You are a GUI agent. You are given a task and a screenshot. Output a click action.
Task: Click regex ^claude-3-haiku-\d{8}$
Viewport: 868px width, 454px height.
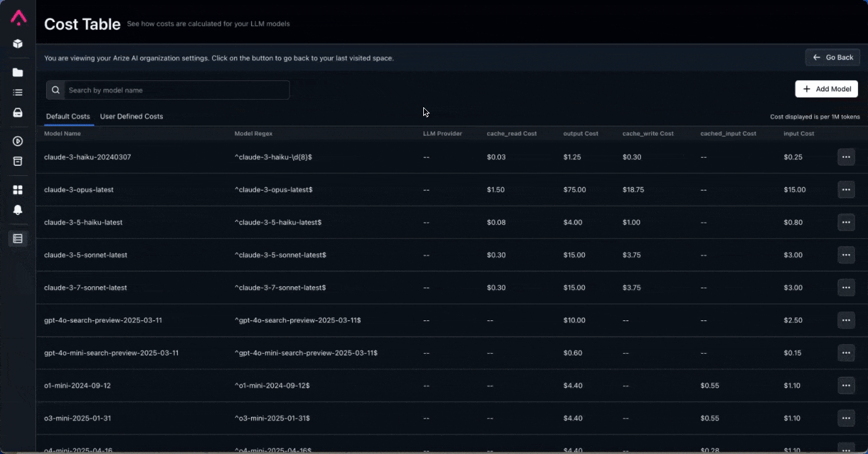point(273,157)
